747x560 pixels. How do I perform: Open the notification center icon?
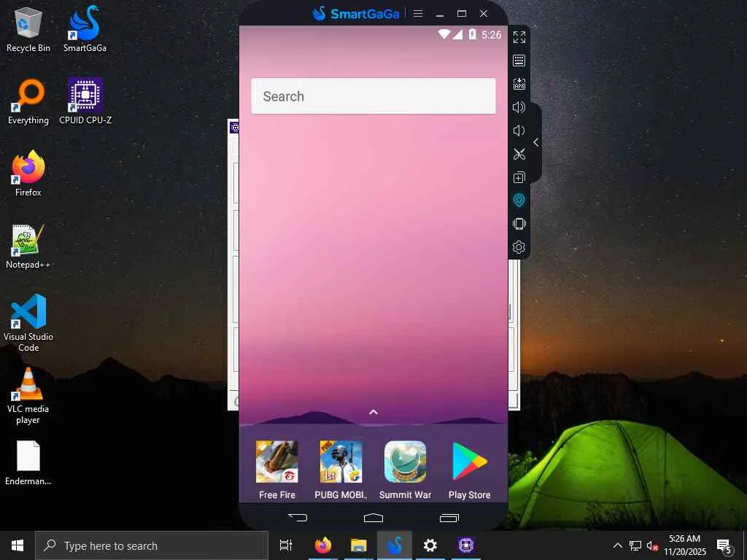pos(724,545)
